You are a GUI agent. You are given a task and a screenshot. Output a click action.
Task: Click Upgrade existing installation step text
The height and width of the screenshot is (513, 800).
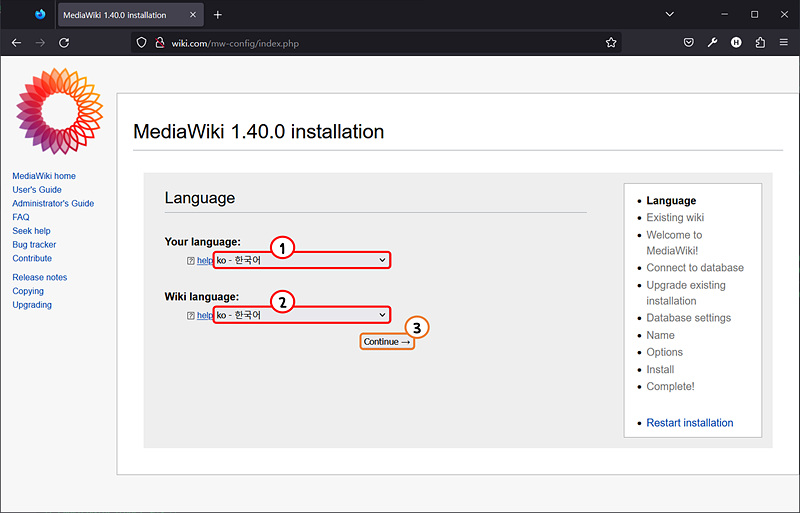tap(686, 293)
